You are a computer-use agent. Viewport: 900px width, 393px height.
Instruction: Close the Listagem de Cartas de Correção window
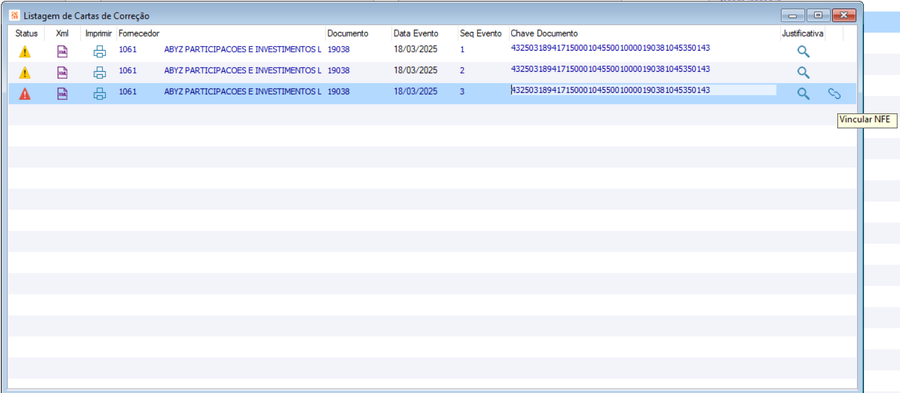pyautogui.click(x=843, y=15)
